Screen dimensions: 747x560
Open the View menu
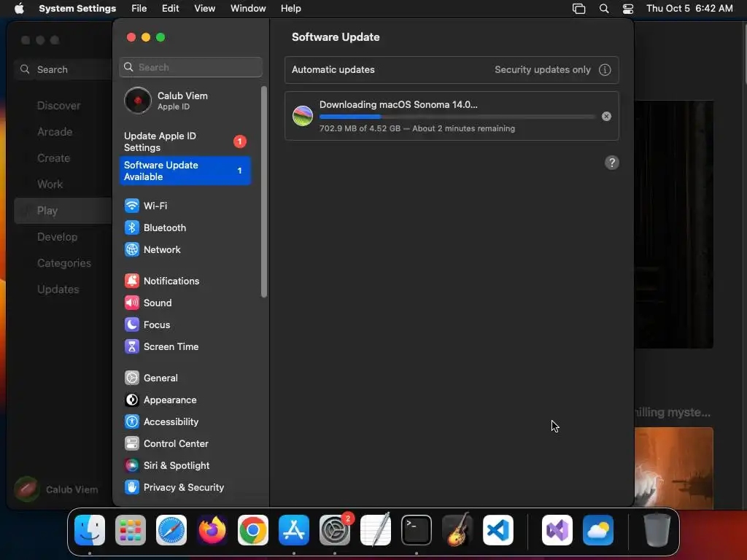tap(205, 9)
